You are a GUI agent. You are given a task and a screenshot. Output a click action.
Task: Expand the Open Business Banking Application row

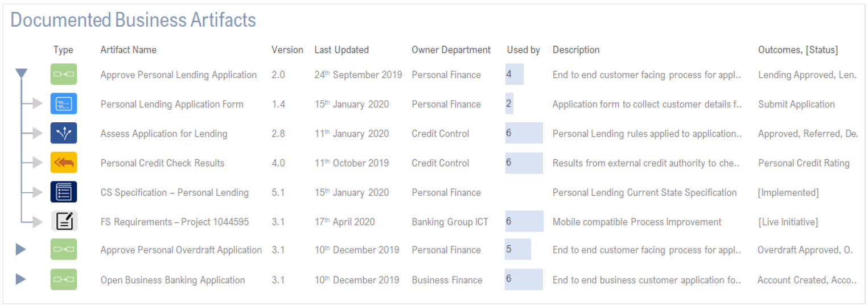click(20, 279)
